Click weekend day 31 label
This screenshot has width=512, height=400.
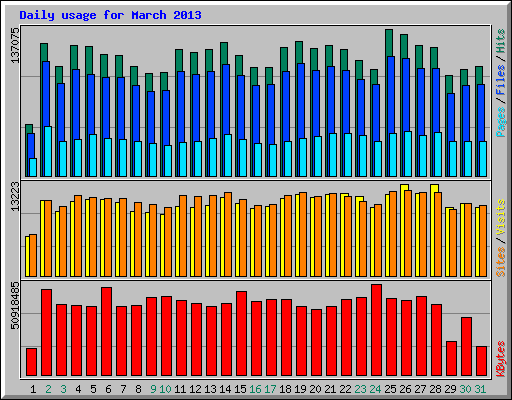480,389
